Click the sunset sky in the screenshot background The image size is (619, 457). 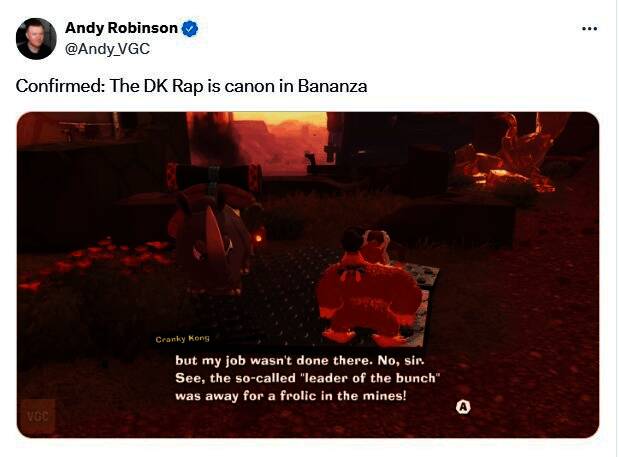coord(279,118)
